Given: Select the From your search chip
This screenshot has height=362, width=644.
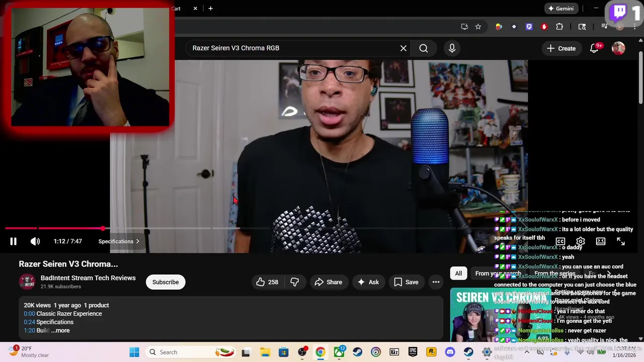Looking at the screenshot, I should [x=498, y=274].
